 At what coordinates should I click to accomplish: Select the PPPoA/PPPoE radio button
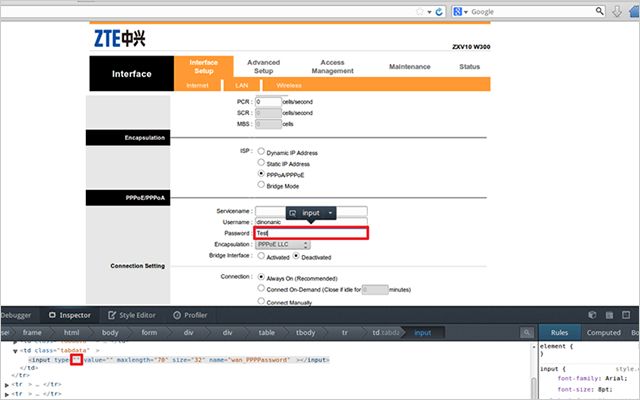point(261,173)
